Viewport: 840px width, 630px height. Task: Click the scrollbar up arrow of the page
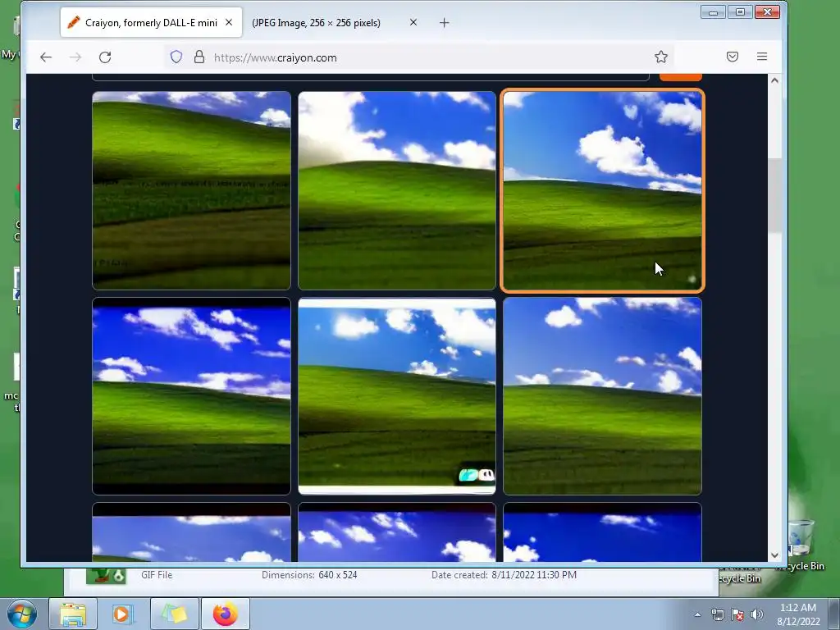click(x=774, y=80)
